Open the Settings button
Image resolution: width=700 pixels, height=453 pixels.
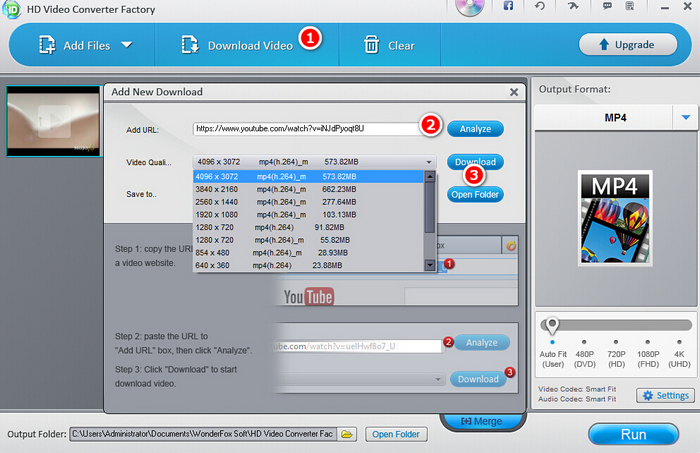coord(666,395)
